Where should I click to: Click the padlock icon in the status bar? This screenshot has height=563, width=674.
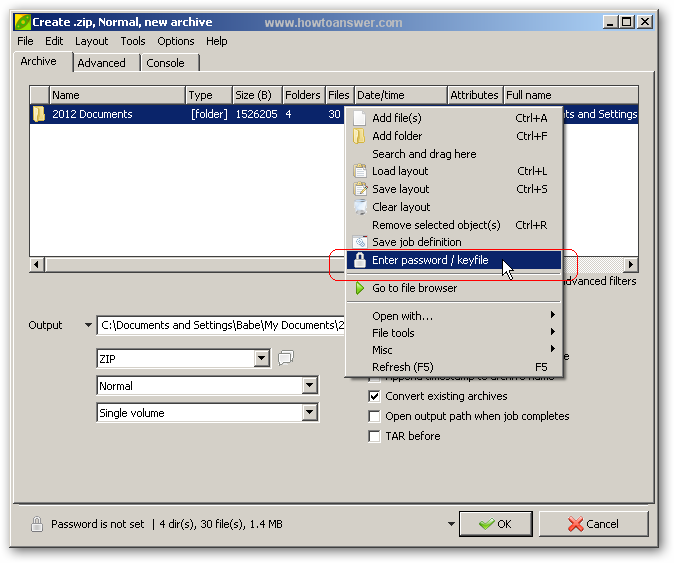(37, 524)
